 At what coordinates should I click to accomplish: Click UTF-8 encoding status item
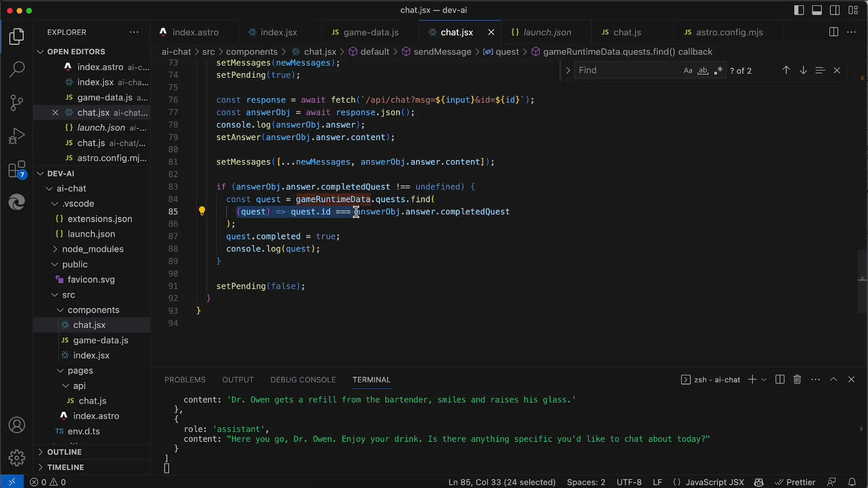(x=629, y=482)
